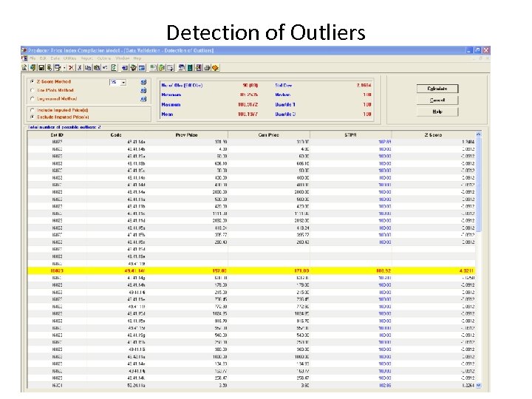This screenshot has width=532, height=399.
Task: Open the Window menu
Action: [123, 58]
